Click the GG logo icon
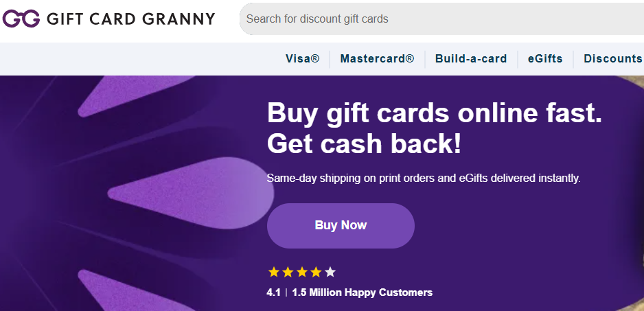The width and height of the screenshot is (644, 311). [21, 19]
